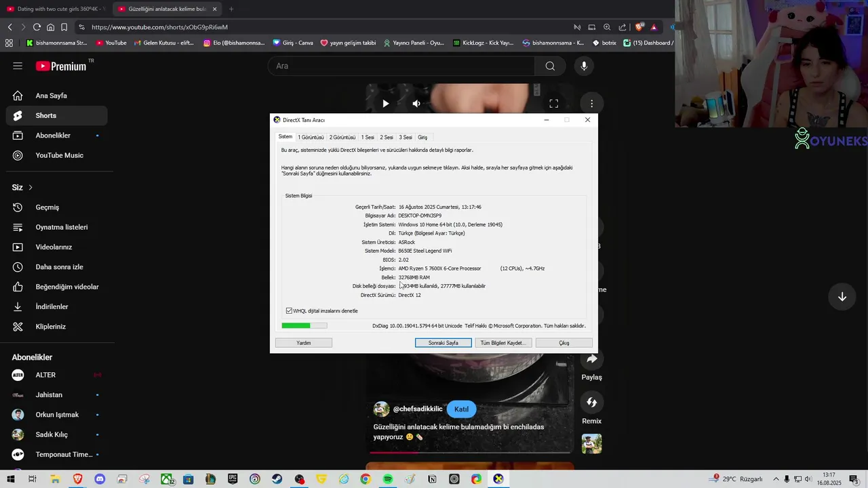The image size is (868, 488).
Task: Open ALTER channel subscription
Action: (x=56, y=375)
